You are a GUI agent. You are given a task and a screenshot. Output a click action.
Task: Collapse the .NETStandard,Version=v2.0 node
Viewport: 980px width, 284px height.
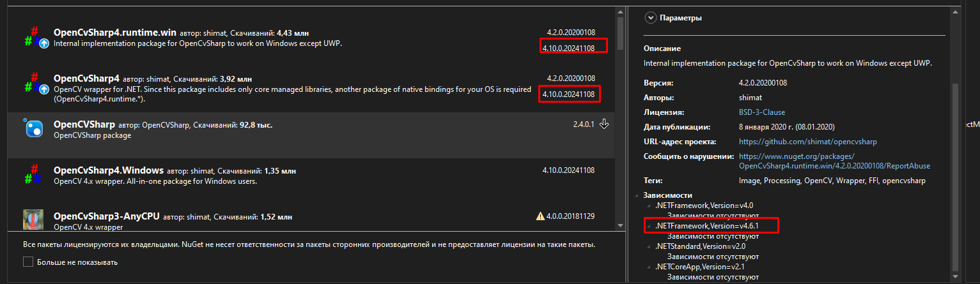click(x=649, y=246)
